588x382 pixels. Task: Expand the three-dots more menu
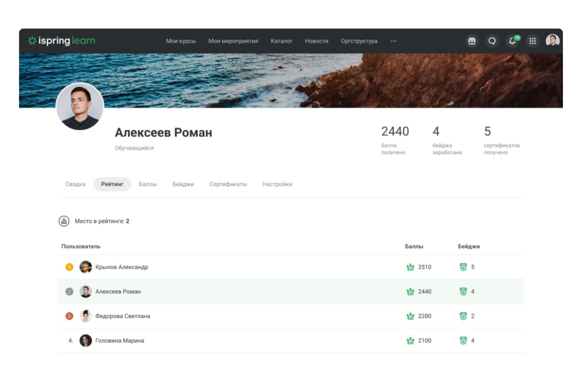(x=393, y=41)
